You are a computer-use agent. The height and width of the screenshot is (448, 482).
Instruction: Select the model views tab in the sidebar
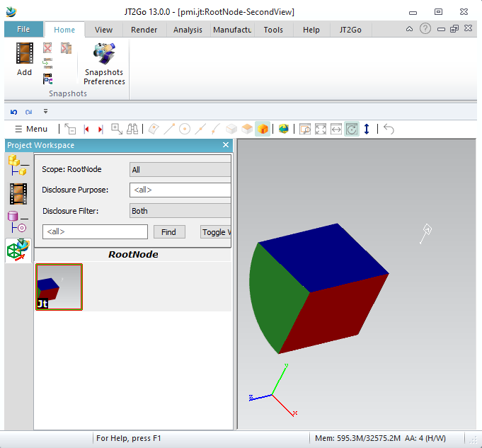pyautogui.click(x=18, y=249)
